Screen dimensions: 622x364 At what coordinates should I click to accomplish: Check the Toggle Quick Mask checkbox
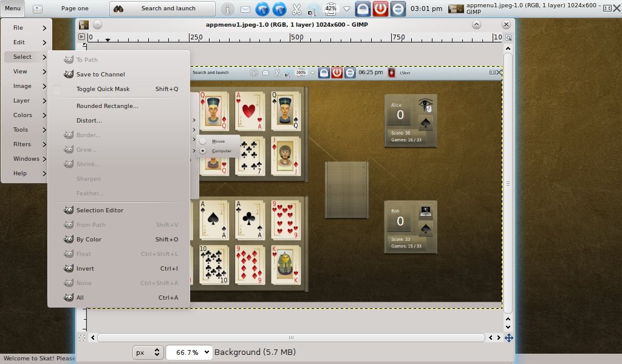[x=57, y=89]
